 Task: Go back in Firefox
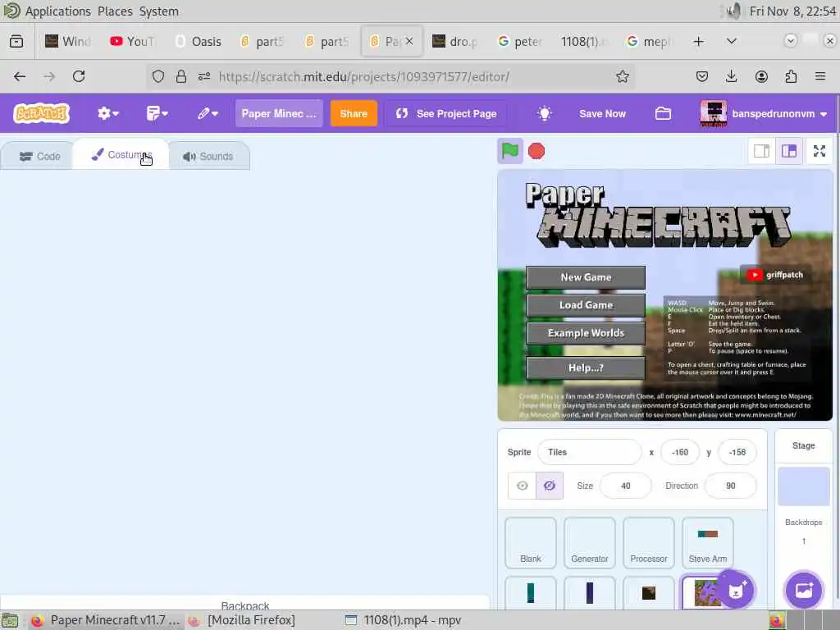[20, 76]
